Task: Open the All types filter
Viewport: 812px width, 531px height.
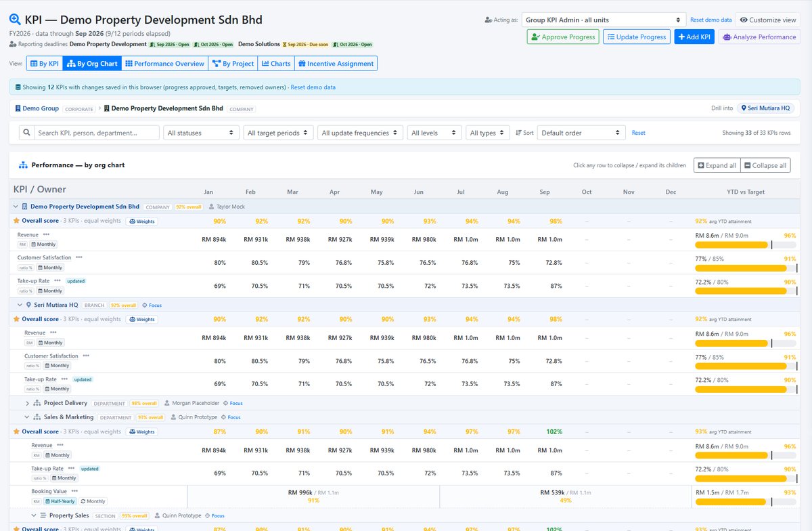Action: point(488,133)
